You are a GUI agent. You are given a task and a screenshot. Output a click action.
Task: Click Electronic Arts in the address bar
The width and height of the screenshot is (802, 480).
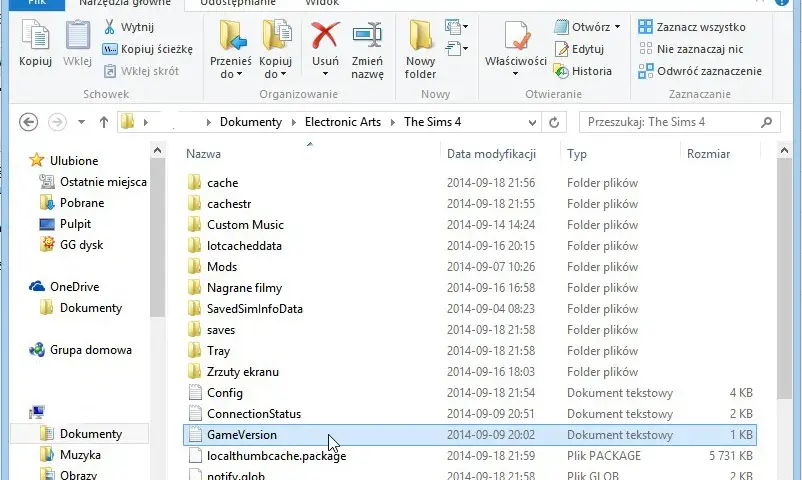[343, 122]
